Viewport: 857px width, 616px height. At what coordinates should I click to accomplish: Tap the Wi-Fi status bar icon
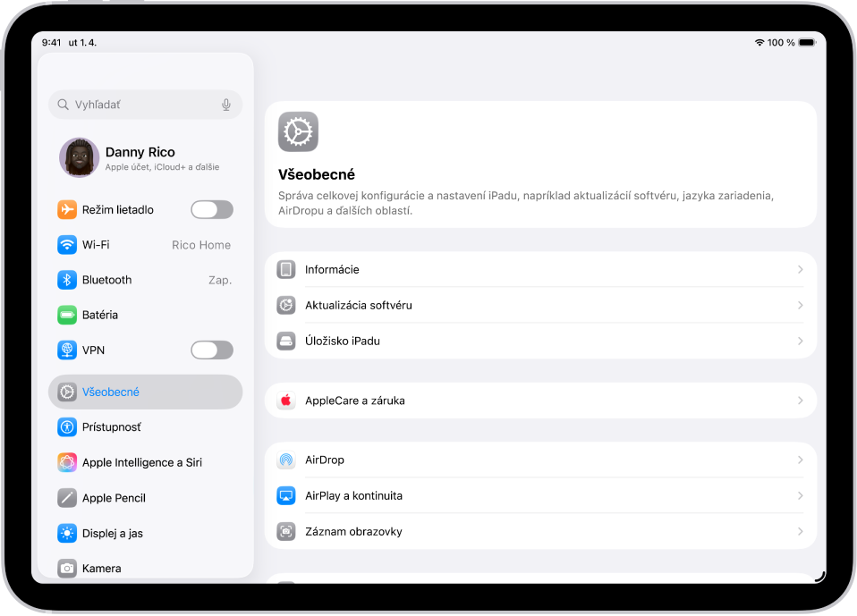759,43
